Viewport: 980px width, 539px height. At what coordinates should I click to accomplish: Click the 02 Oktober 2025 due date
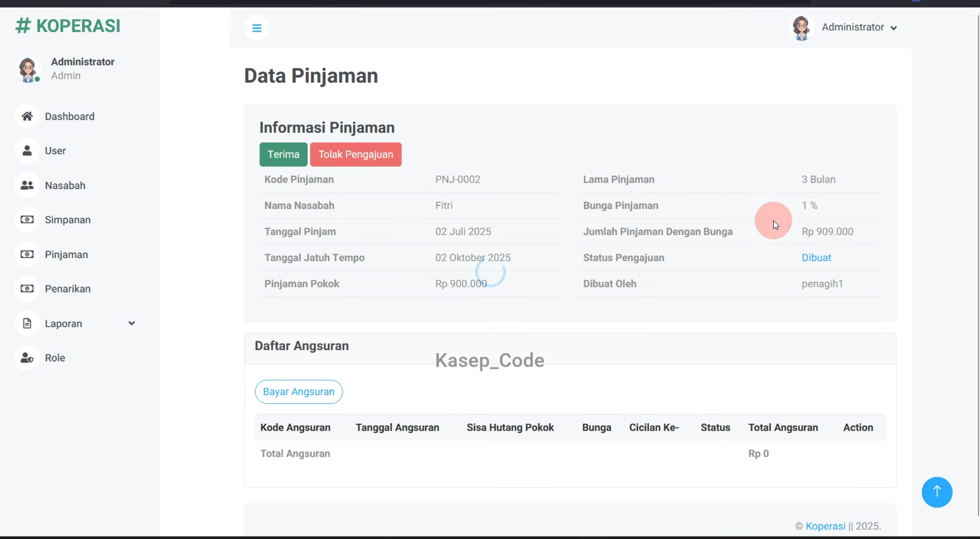(x=473, y=257)
